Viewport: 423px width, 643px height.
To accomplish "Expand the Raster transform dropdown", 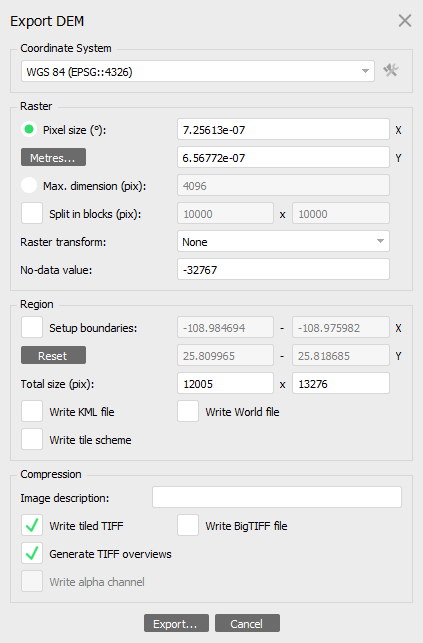I will click(x=283, y=241).
